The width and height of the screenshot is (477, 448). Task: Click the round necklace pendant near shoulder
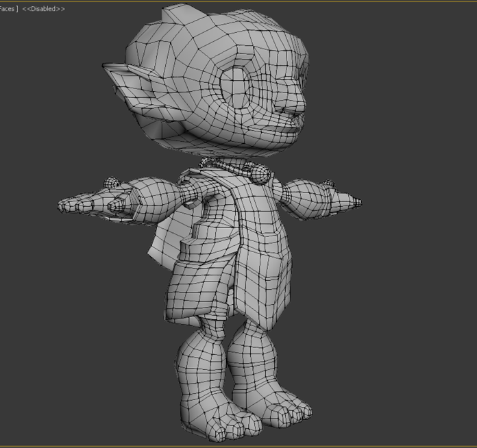coord(261,174)
